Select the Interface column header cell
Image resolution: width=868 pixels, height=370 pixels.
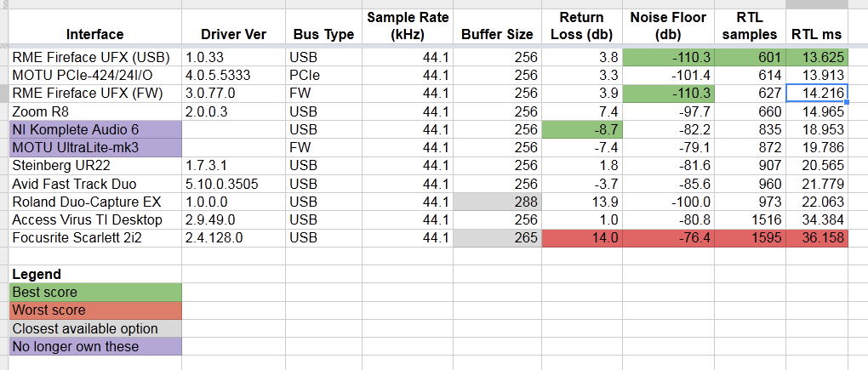(x=95, y=26)
